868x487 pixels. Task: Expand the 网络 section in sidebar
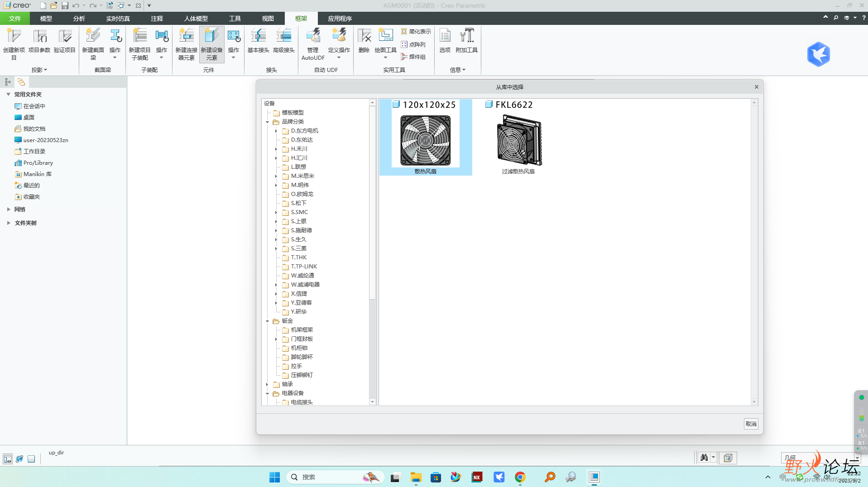coord(9,209)
